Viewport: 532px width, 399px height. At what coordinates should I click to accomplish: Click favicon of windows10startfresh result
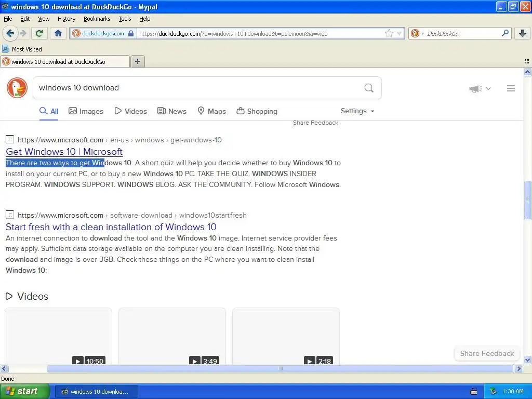click(10, 215)
